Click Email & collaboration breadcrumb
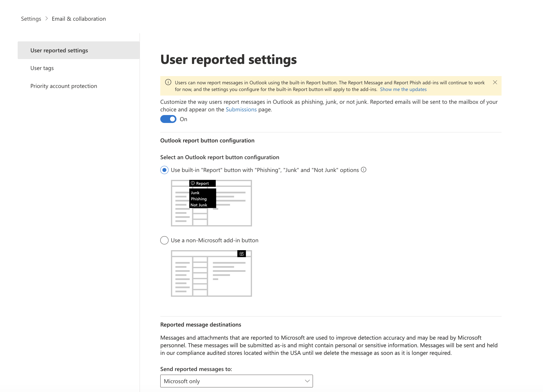 79,19
